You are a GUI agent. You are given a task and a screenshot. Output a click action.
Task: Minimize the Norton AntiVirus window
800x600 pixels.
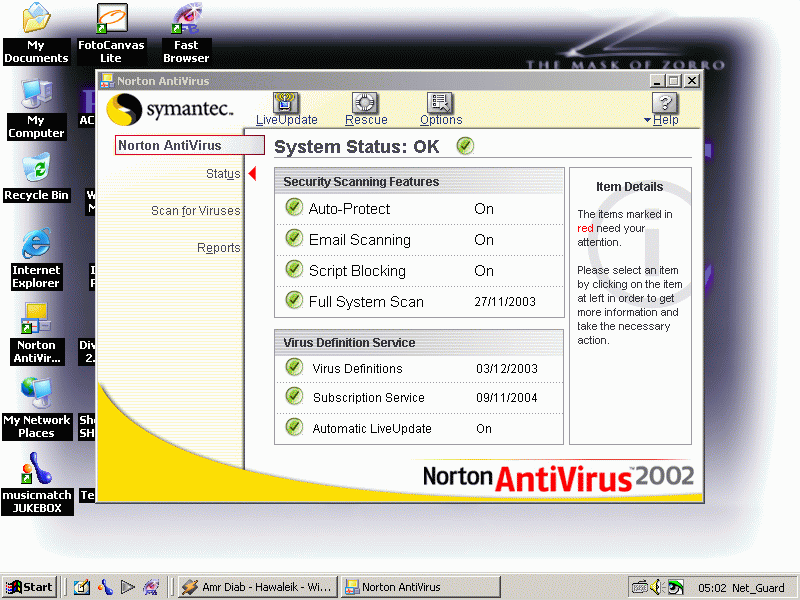click(657, 81)
